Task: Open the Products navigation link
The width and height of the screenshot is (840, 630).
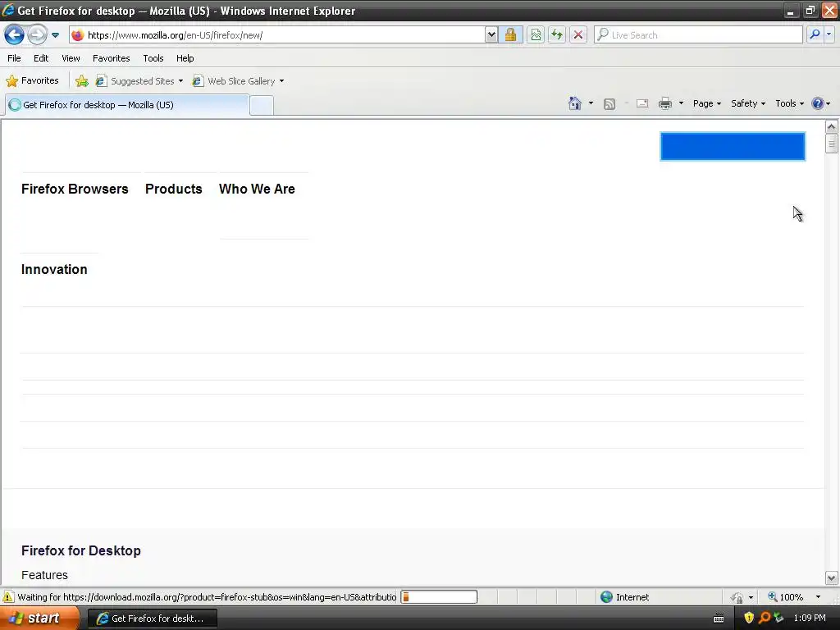Action: [x=174, y=189]
